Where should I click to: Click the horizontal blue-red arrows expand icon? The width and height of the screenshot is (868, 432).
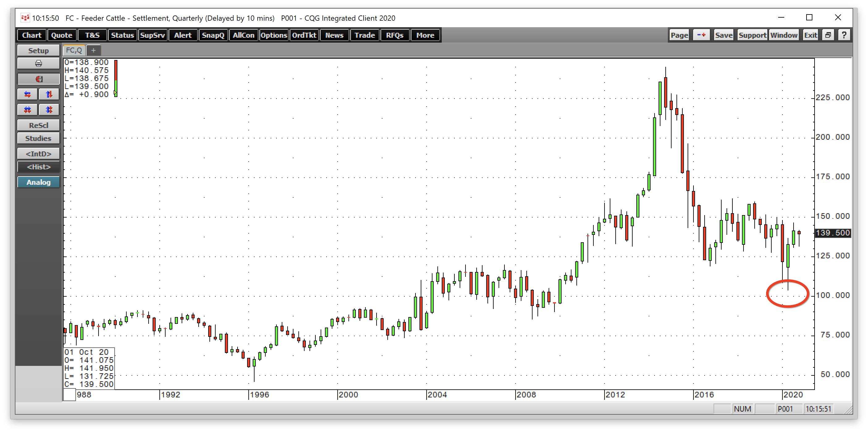click(27, 94)
